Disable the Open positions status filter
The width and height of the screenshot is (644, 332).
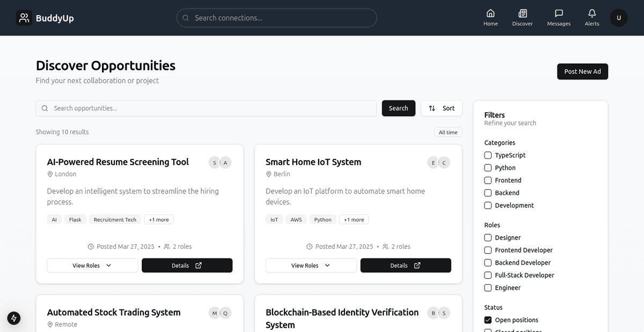coord(488,320)
